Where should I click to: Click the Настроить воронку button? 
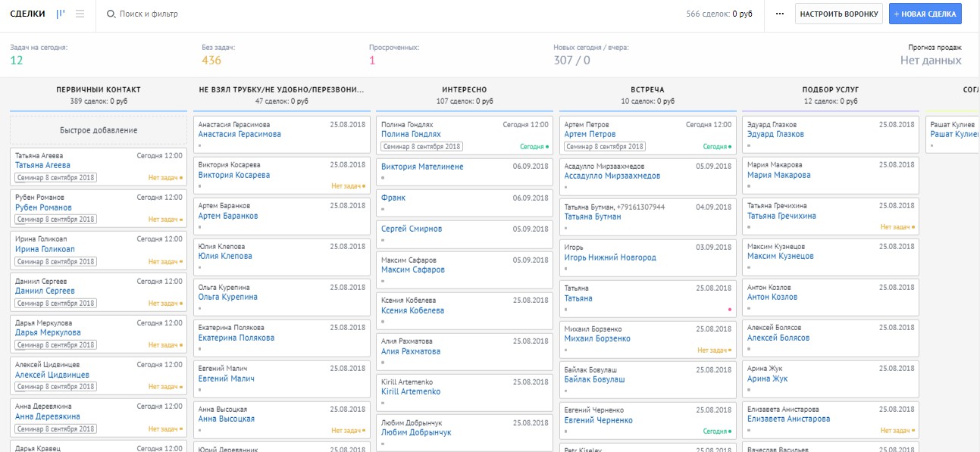coord(839,14)
